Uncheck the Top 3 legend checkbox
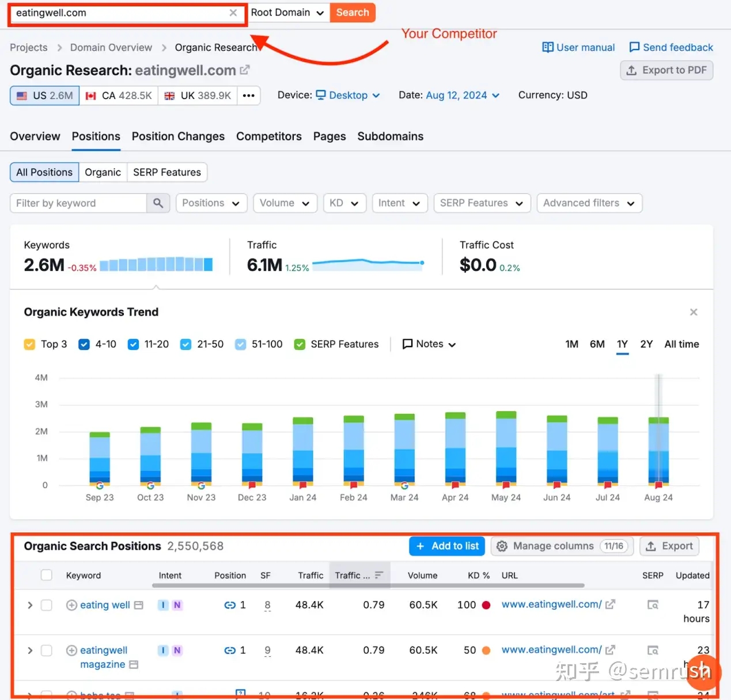Screen dimensions: 731x700 coord(29,344)
